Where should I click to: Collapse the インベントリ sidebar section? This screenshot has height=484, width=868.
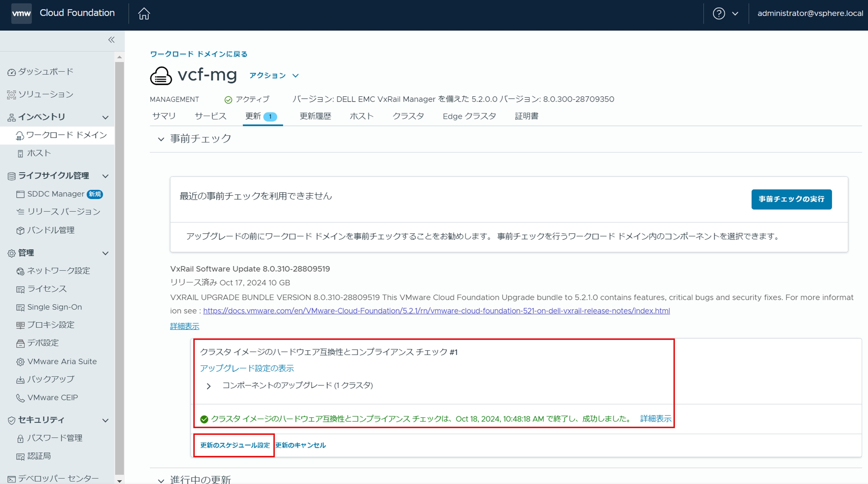pos(106,117)
